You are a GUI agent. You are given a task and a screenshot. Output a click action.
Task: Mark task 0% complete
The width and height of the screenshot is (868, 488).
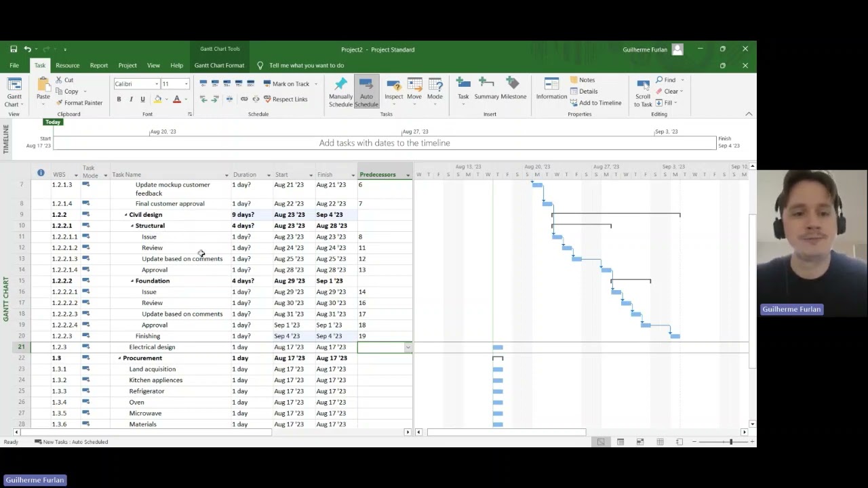click(x=203, y=83)
